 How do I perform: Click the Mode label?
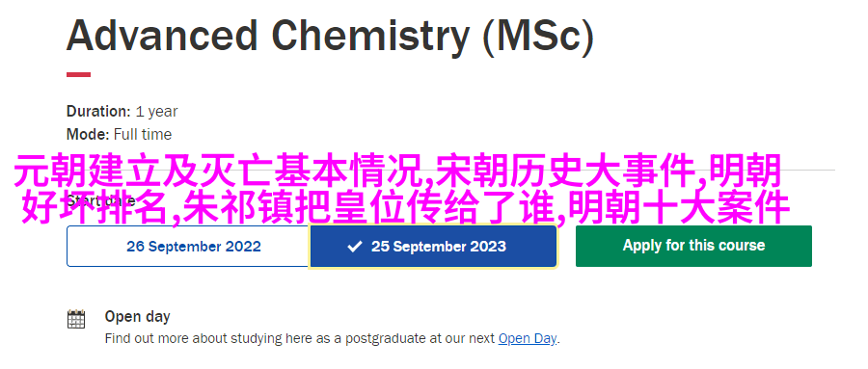point(88,135)
